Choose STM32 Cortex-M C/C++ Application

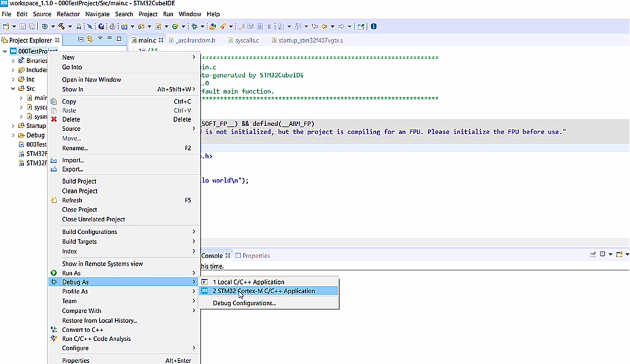tap(269, 291)
